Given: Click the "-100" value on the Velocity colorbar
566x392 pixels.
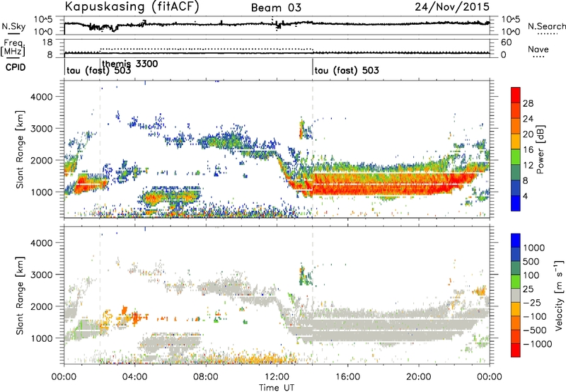Looking at the screenshot, I should (x=535, y=316).
